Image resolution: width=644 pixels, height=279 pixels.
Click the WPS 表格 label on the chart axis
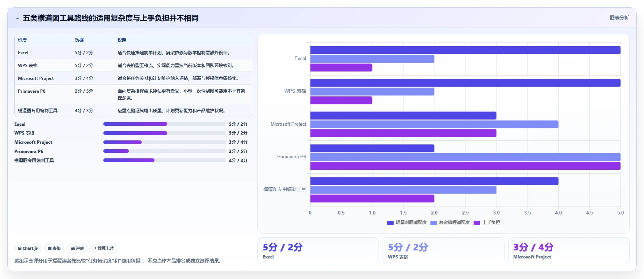295,91
